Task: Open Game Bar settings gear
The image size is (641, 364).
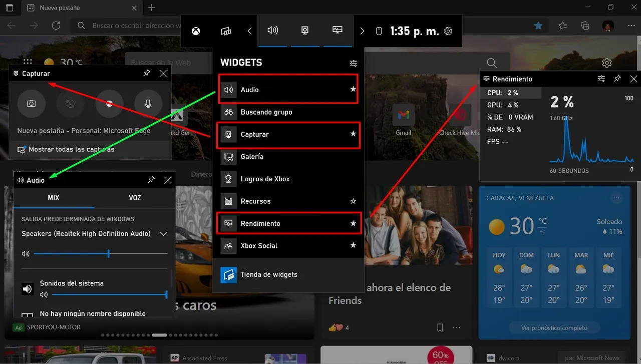Action: click(x=448, y=31)
